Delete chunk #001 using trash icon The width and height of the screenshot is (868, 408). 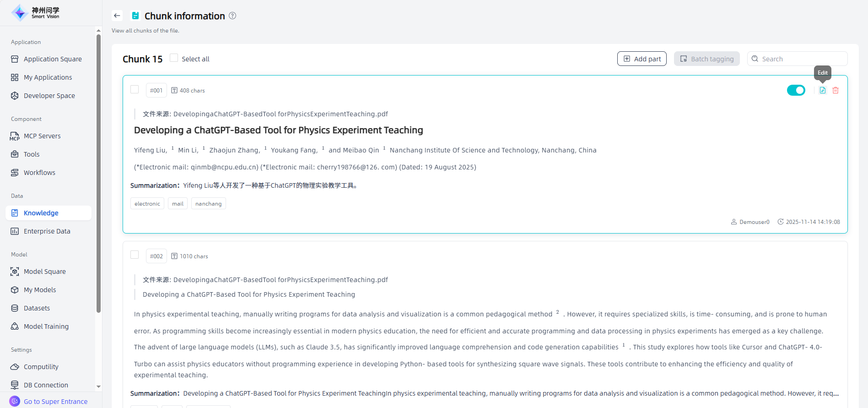click(x=836, y=90)
